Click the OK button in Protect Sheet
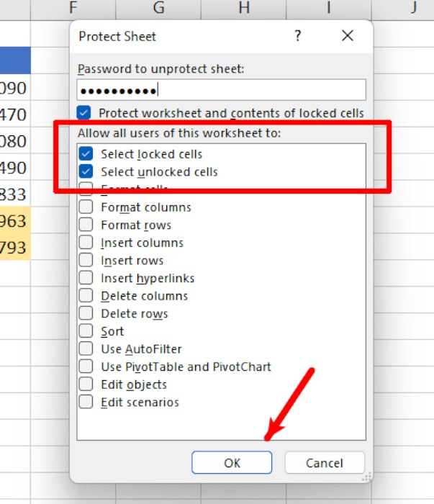The image size is (434, 504). 232,462
